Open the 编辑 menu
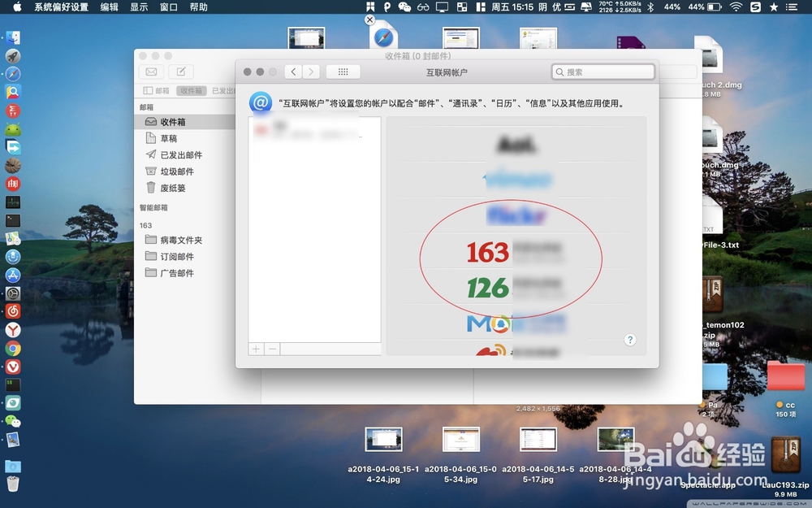The height and width of the screenshot is (508, 812). tap(110, 7)
